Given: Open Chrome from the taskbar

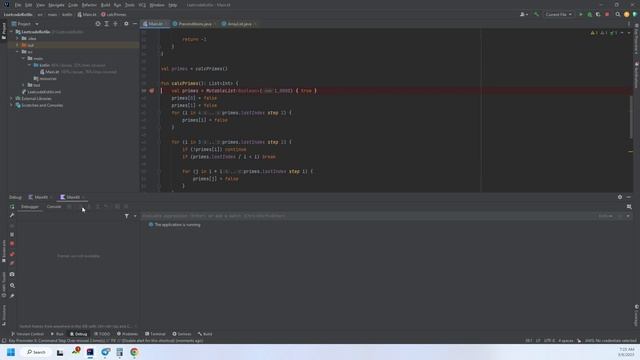Looking at the screenshot, I should tap(134, 352).
